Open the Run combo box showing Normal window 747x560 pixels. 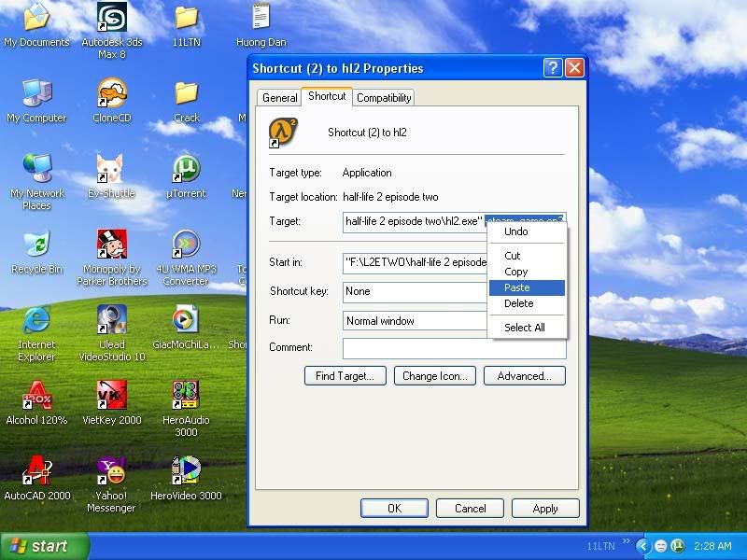click(415, 321)
